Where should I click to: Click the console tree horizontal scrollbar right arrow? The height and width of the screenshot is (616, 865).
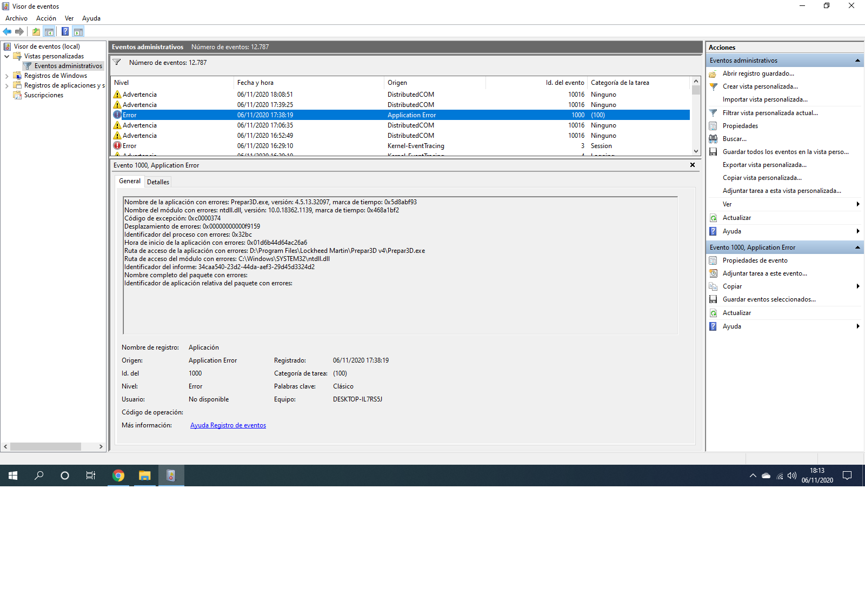click(101, 447)
